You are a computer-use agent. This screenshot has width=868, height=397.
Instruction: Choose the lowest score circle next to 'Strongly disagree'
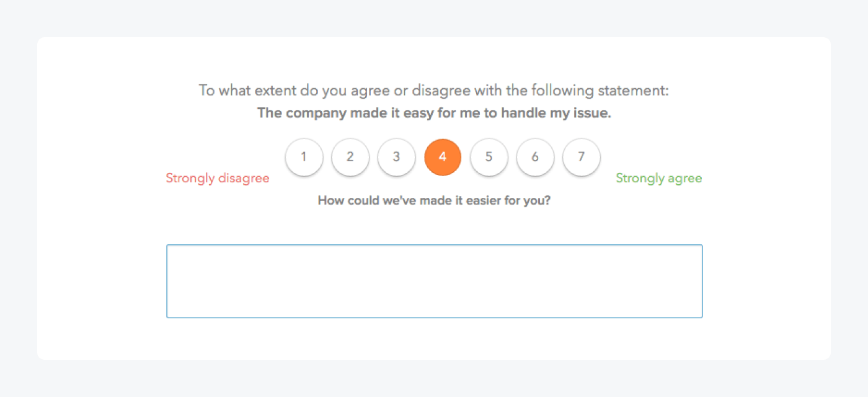click(304, 157)
